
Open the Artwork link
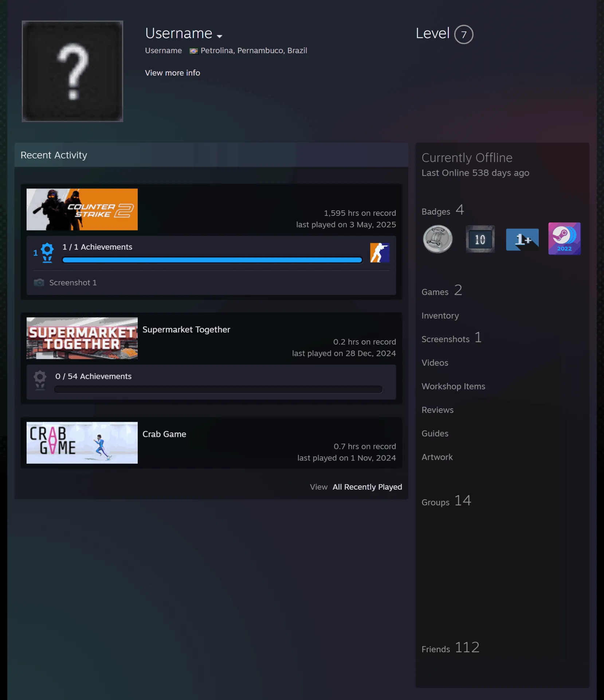tap(437, 457)
